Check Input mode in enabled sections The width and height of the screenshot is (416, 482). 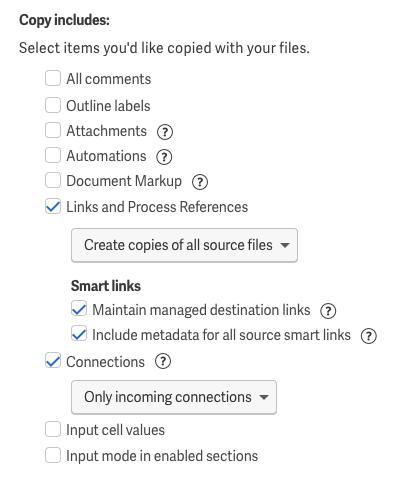tap(53, 455)
